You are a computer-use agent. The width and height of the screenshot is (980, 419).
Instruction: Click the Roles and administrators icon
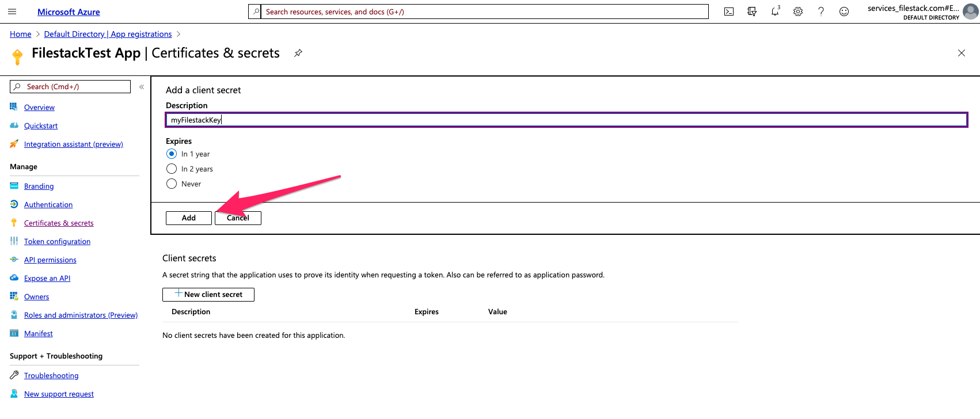click(14, 315)
